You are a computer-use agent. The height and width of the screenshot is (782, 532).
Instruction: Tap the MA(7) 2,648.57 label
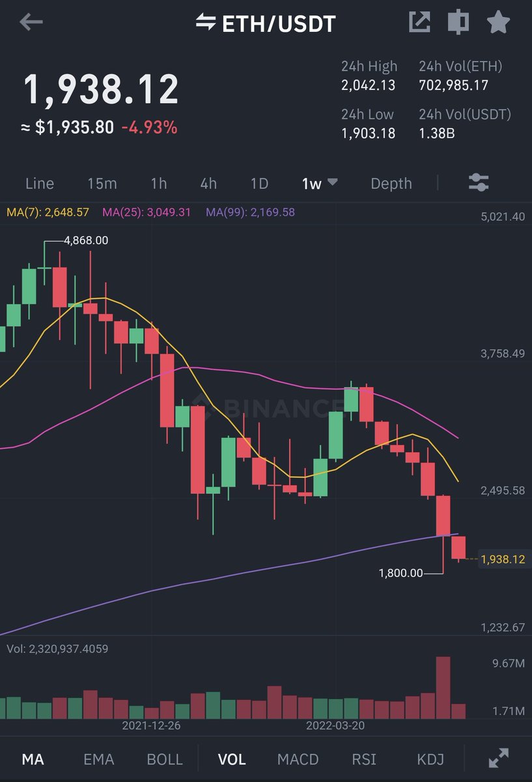point(47,212)
